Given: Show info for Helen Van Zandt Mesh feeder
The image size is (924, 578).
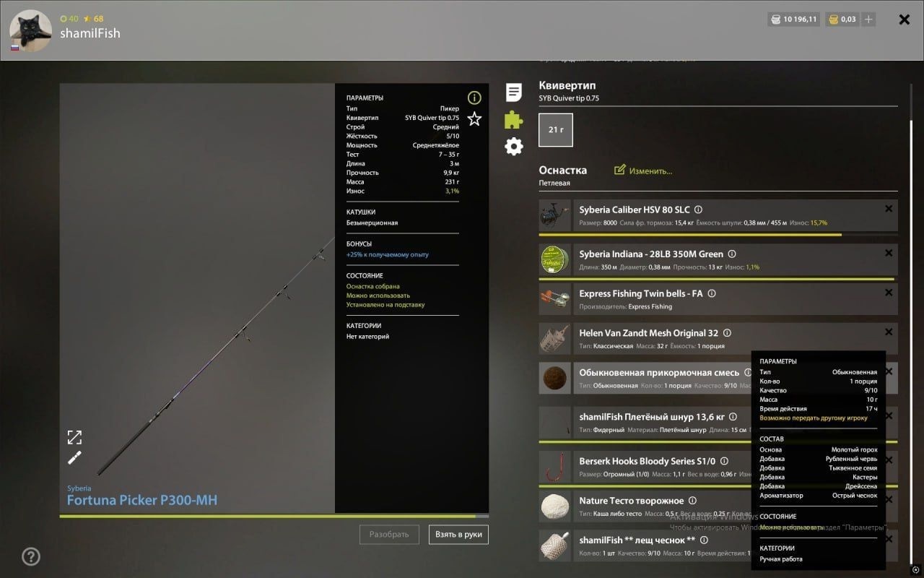Looking at the screenshot, I should (727, 333).
